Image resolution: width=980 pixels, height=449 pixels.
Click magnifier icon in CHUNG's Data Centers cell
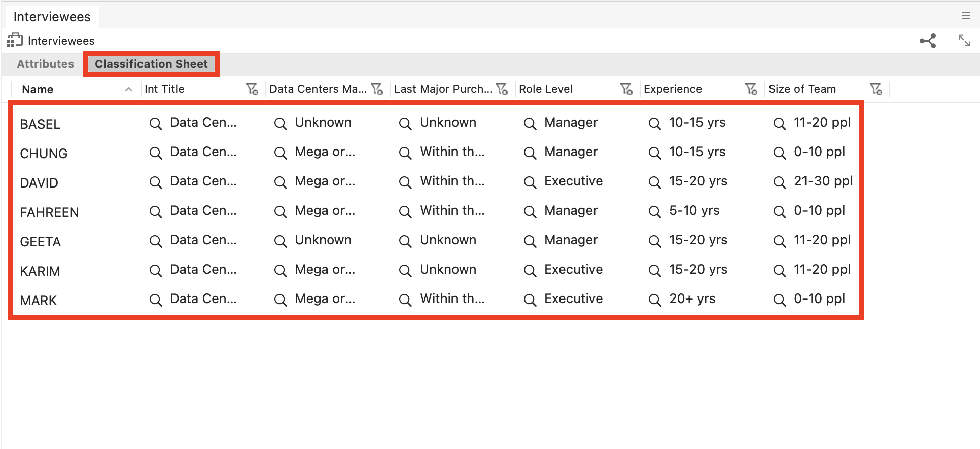(281, 153)
